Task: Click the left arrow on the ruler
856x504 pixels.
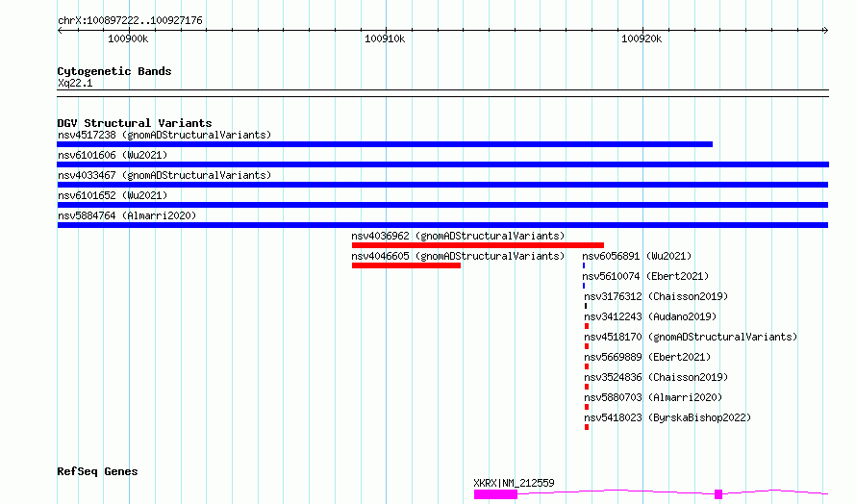Action: pyautogui.click(x=60, y=31)
